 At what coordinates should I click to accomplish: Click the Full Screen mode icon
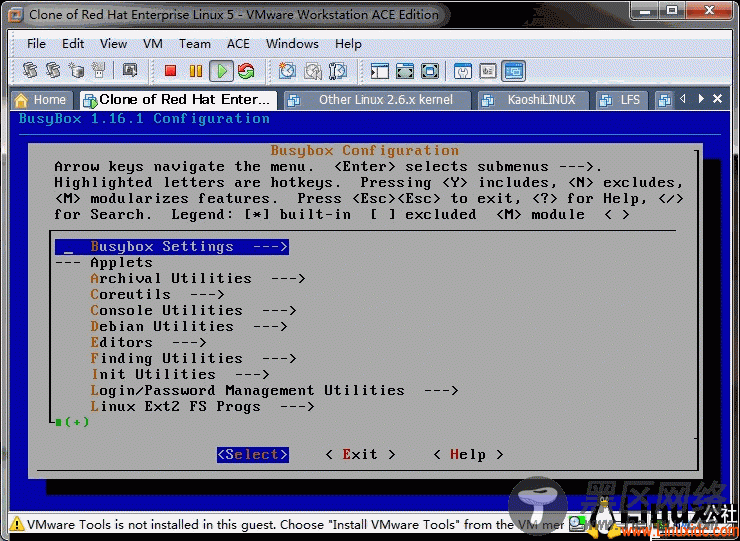(x=430, y=71)
